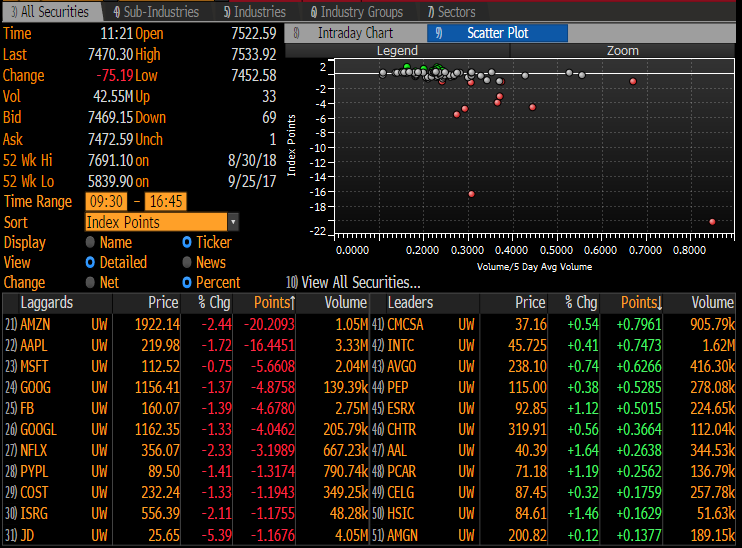Open the FB laggard row
The height and width of the screenshot is (548, 742).
point(186,408)
